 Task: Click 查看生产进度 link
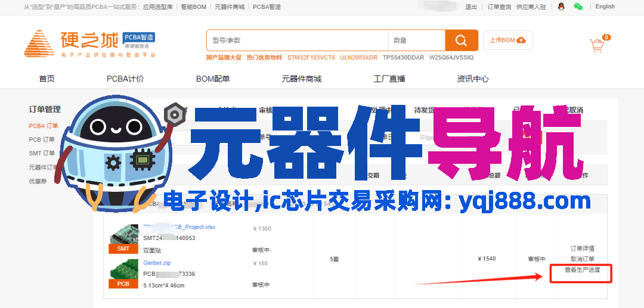coord(583,270)
